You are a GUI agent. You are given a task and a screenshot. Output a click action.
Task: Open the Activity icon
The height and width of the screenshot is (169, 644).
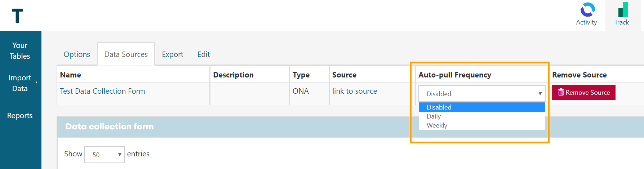point(587,10)
